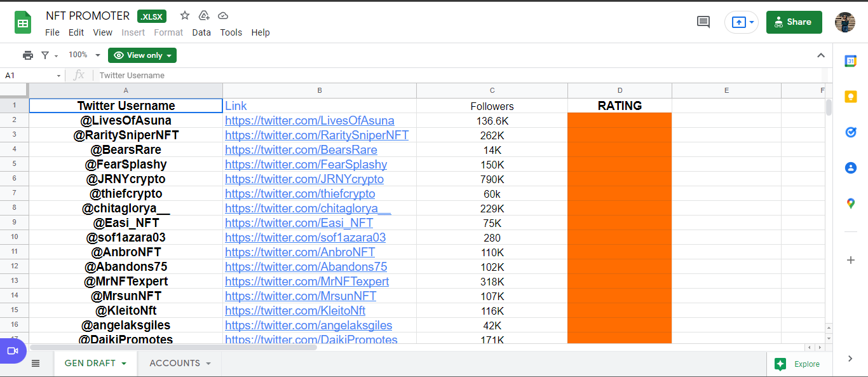868x377 pixels.
Task: Open the Data menu
Action: pos(201,32)
